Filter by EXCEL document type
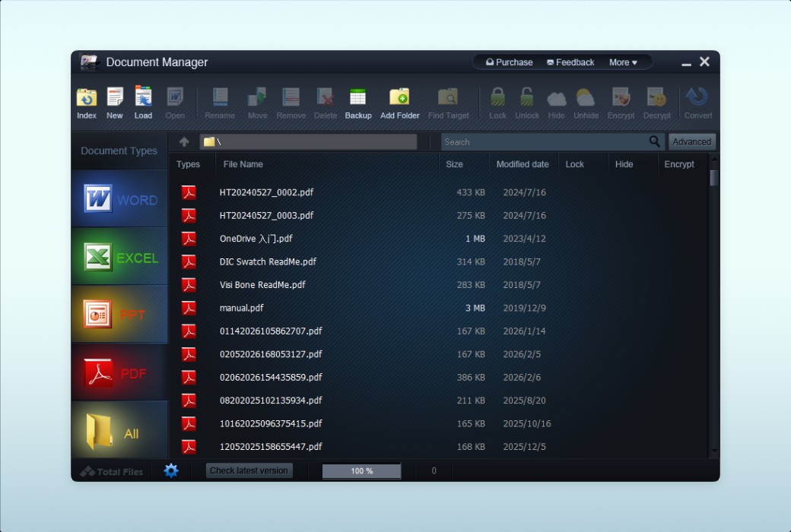This screenshot has width=791, height=532. pos(119,257)
